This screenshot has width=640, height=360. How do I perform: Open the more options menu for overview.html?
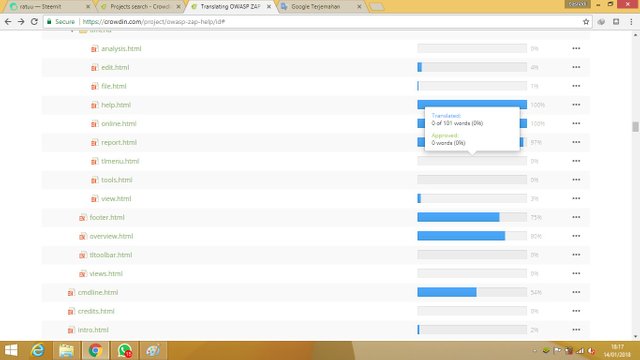[576, 236]
